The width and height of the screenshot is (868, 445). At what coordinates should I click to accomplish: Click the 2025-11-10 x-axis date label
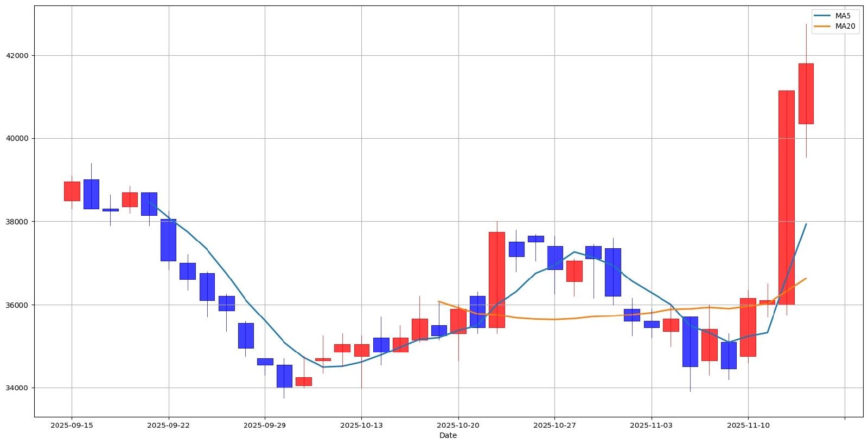coord(748,426)
